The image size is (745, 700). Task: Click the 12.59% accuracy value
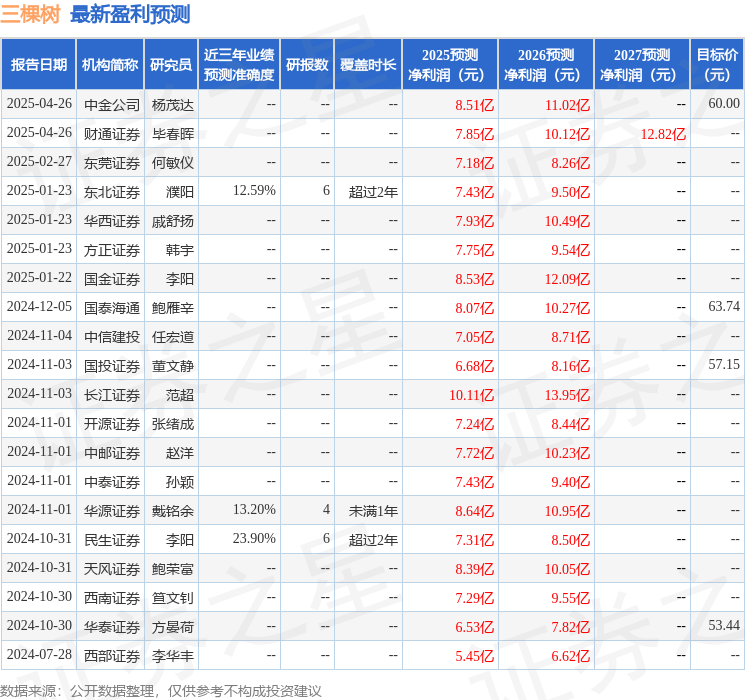tap(254, 190)
